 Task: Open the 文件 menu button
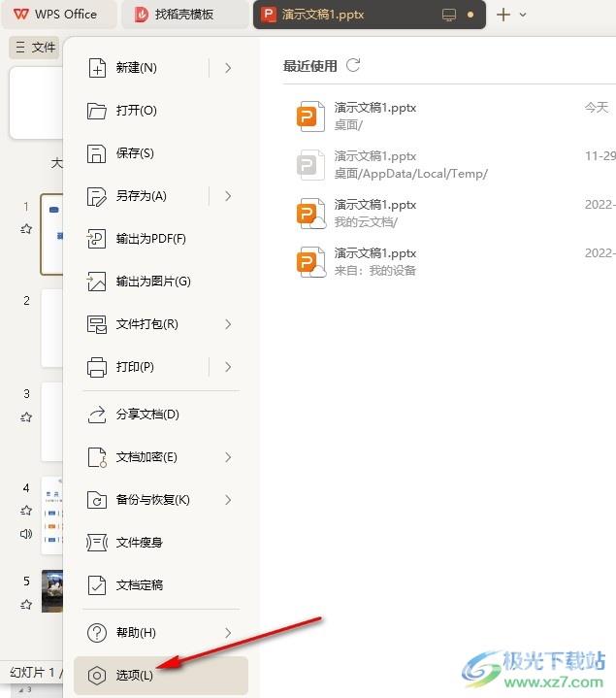[35, 48]
